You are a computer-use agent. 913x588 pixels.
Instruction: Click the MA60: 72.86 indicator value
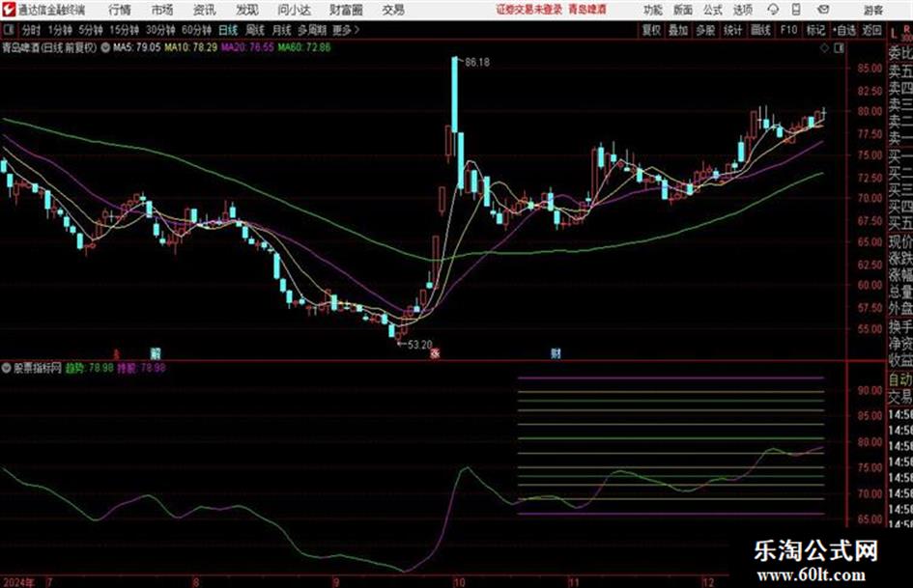pyautogui.click(x=304, y=47)
